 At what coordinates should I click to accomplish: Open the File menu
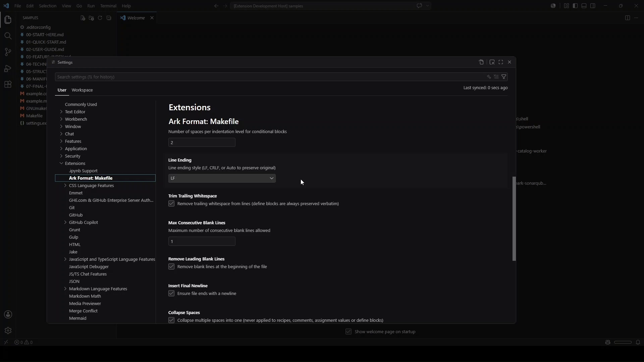pos(18,6)
